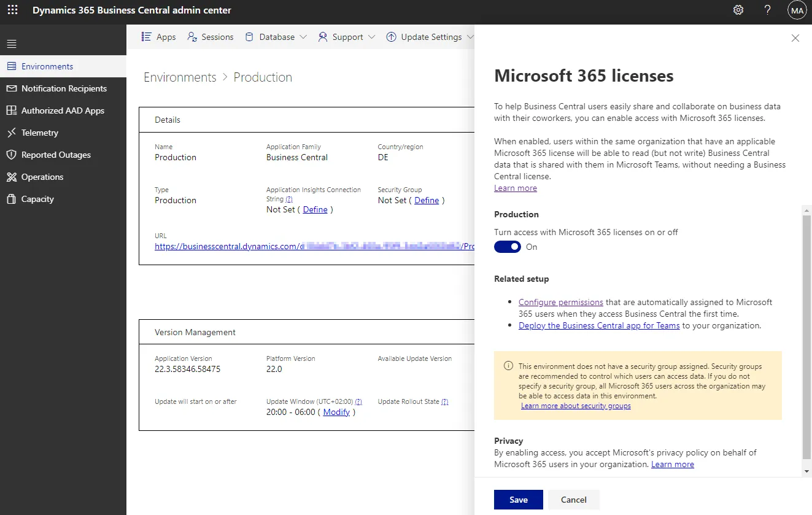Select Application Version value 22.3.58346.58475

click(187, 369)
